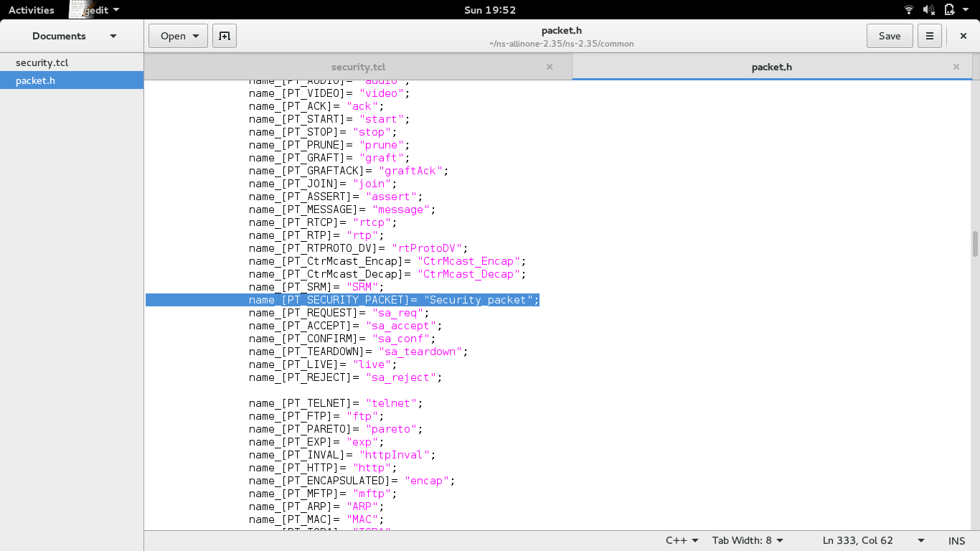Click the name_[PT_RTCP]= "rtcp" line

[323, 222]
